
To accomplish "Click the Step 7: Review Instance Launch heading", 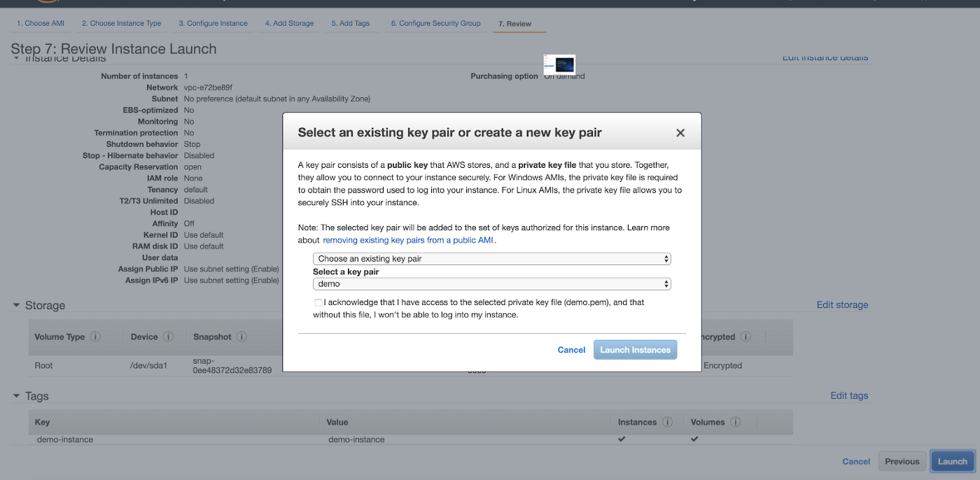I will click(113, 49).
